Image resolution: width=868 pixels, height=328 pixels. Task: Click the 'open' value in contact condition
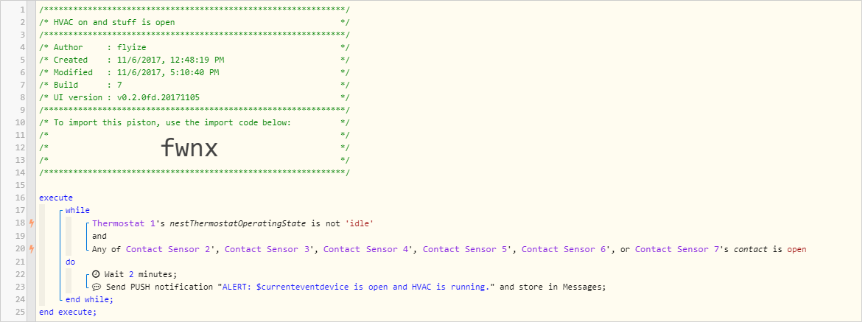coord(797,249)
